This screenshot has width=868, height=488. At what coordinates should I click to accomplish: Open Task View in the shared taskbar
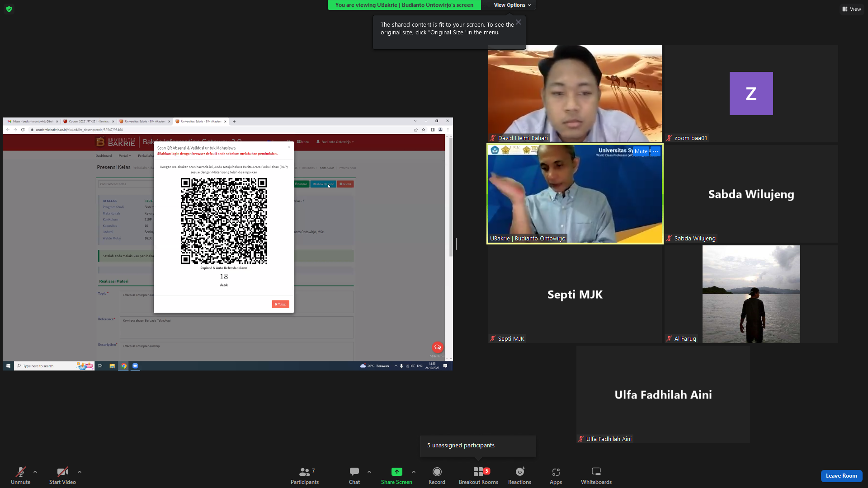pyautogui.click(x=100, y=366)
